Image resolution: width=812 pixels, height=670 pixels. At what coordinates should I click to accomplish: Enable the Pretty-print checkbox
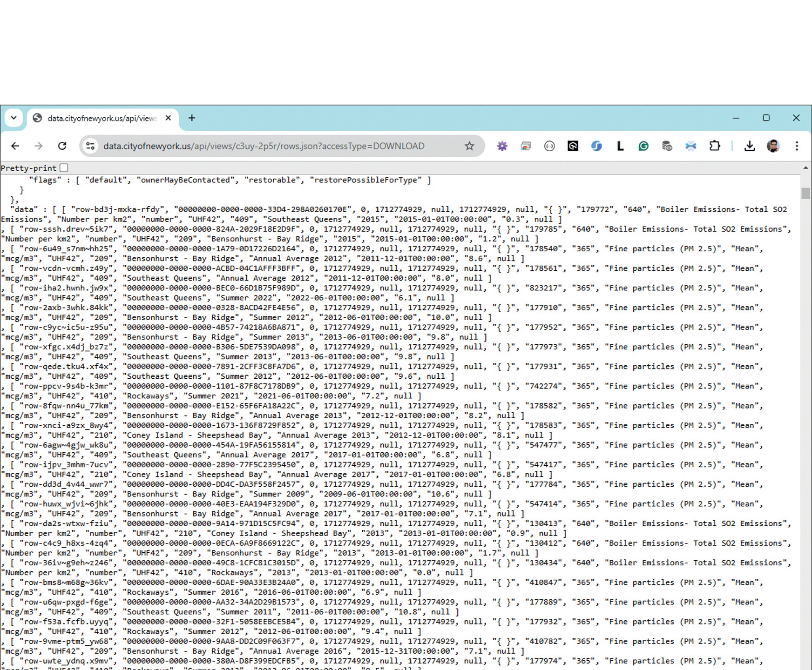64,168
